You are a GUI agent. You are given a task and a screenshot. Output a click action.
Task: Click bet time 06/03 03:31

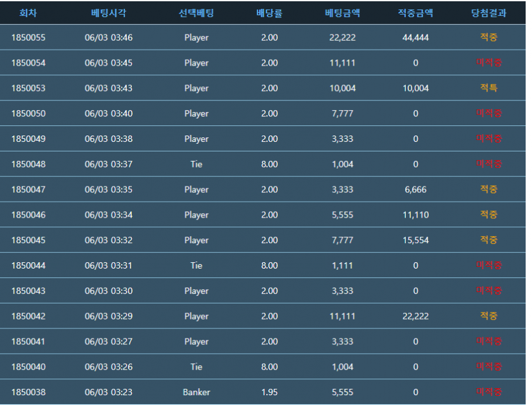pyautogui.click(x=108, y=265)
